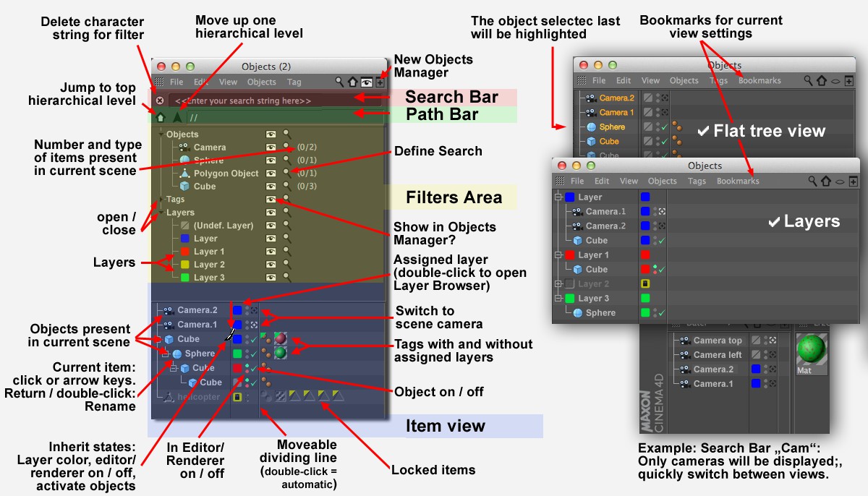The height and width of the screenshot is (496, 868).
Task: Expand the Tags filter group
Action: point(161,200)
